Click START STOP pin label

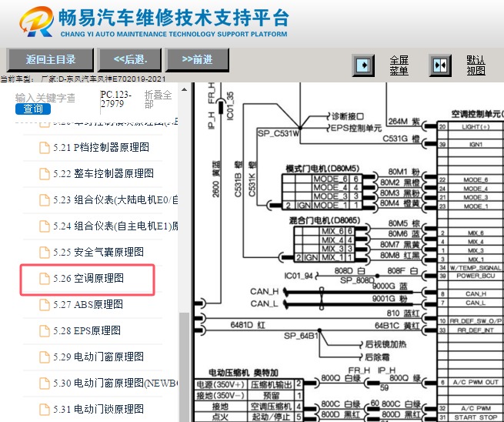[x=476, y=417]
